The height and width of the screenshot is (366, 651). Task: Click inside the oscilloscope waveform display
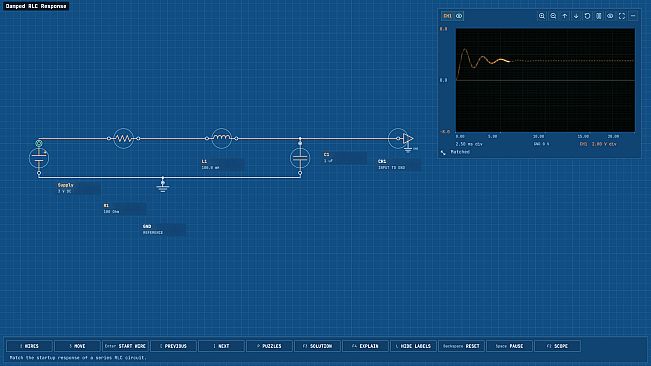tap(545, 80)
